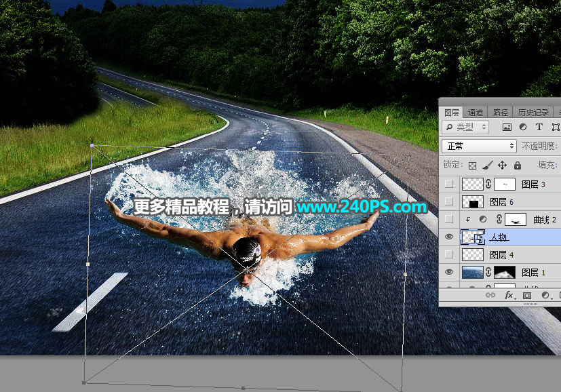This screenshot has width=561, height=392.
Task: Switch to the 通道 tab
Action: point(476,113)
